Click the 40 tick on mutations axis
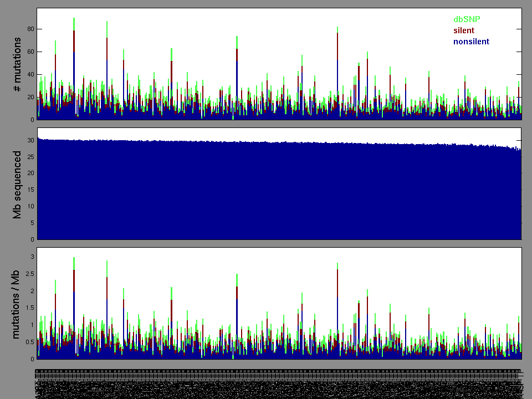 [x=31, y=74]
